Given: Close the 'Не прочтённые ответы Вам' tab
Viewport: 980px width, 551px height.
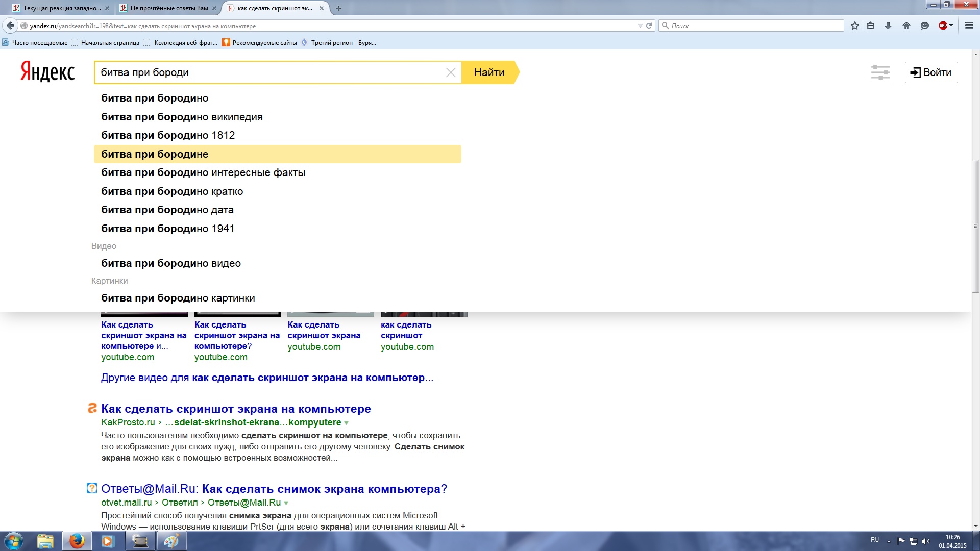Looking at the screenshot, I should click(214, 8).
